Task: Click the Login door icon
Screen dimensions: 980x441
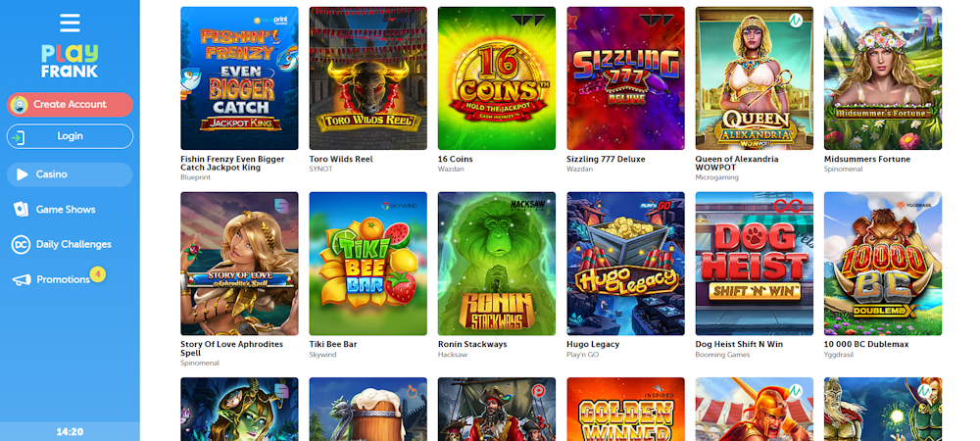Action: coord(19,137)
